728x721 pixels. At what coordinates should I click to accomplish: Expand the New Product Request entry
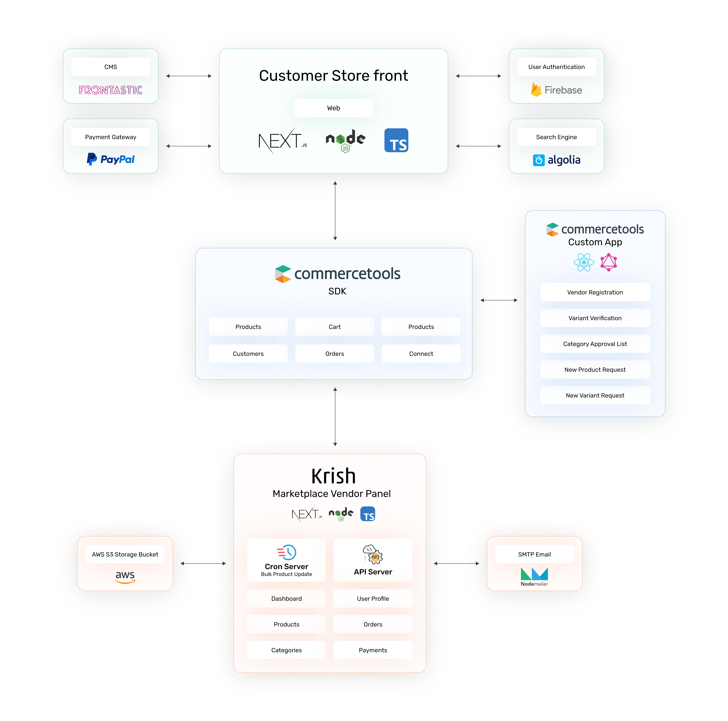595,370
